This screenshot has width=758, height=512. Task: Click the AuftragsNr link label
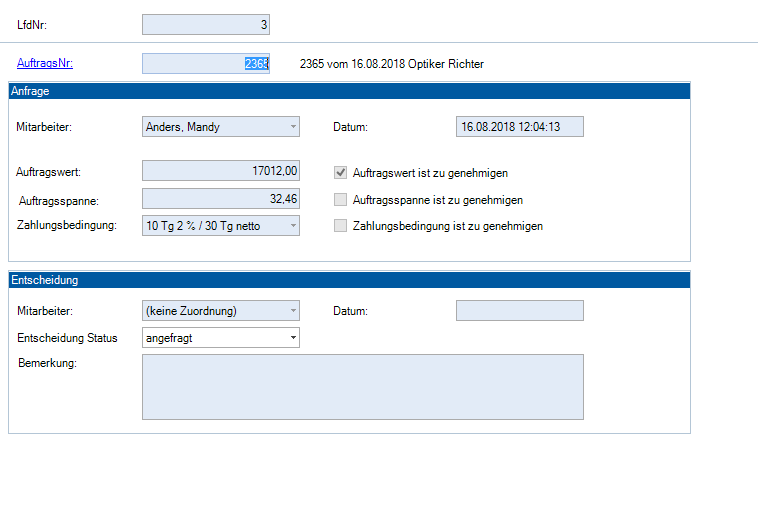pyautogui.click(x=45, y=64)
